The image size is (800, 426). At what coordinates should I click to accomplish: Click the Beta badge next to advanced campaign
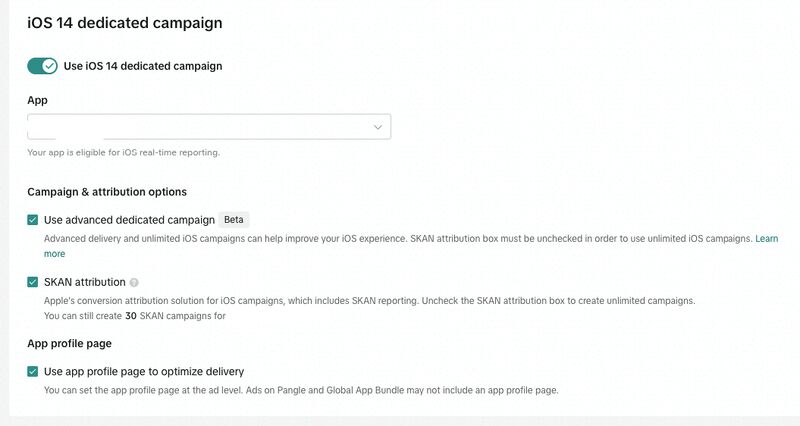tap(234, 220)
